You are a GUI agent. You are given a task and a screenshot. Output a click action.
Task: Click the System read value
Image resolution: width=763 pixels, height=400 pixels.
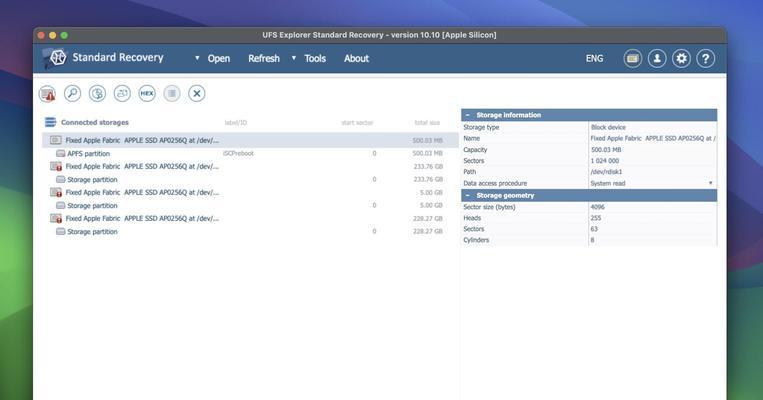pyautogui.click(x=608, y=183)
